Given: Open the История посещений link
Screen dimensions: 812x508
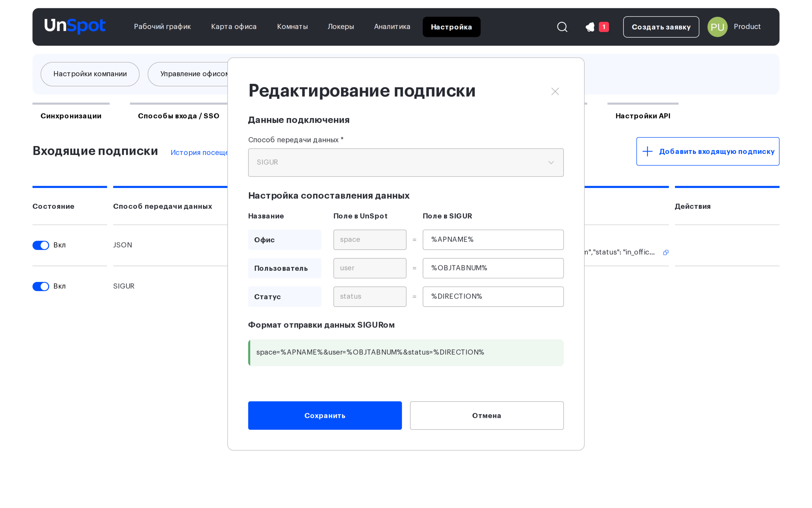Looking at the screenshot, I should pos(199,152).
